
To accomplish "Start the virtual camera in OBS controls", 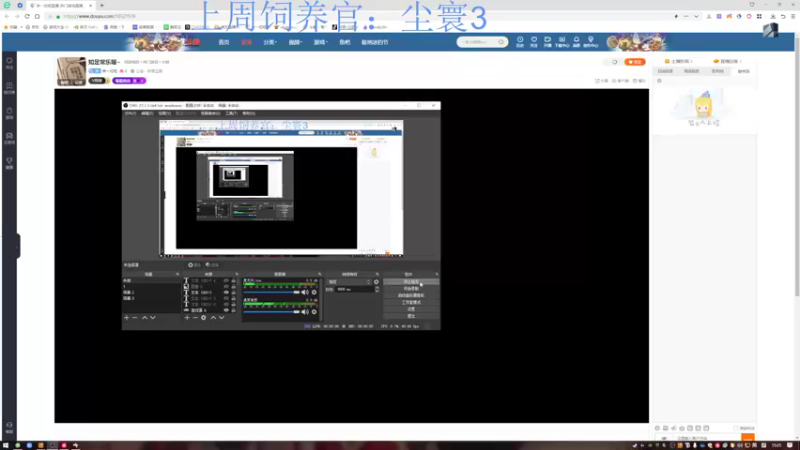I will 411,295.
